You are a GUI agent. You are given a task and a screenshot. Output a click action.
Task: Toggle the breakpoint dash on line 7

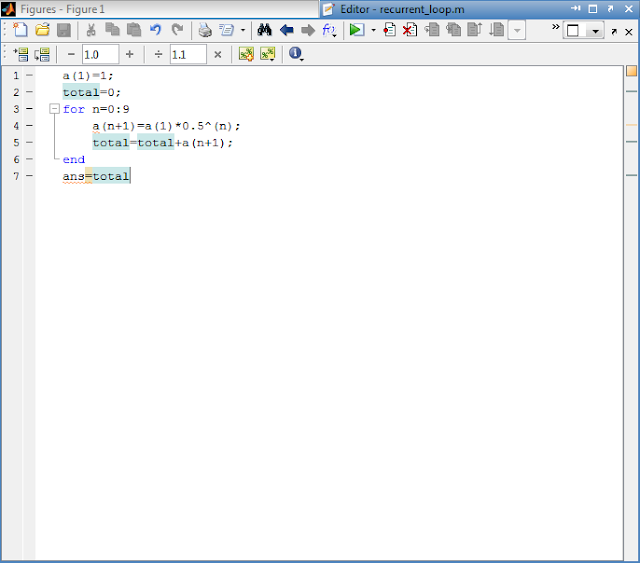[x=29, y=176]
